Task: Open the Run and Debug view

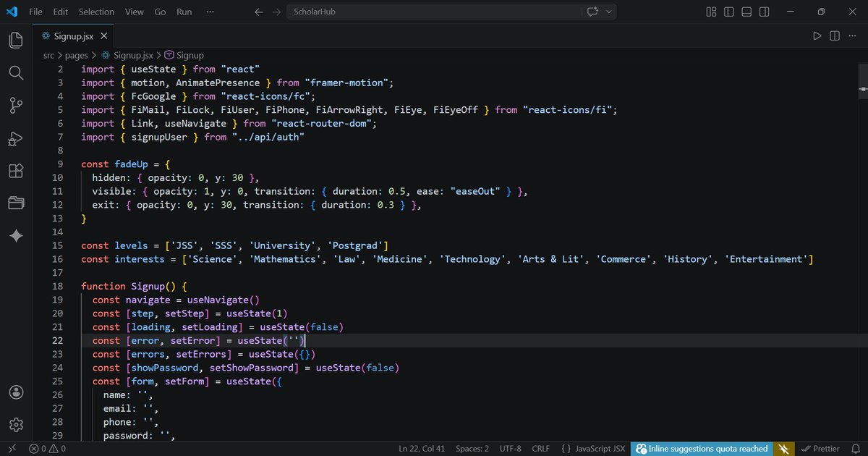Action: click(x=16, y=138)
